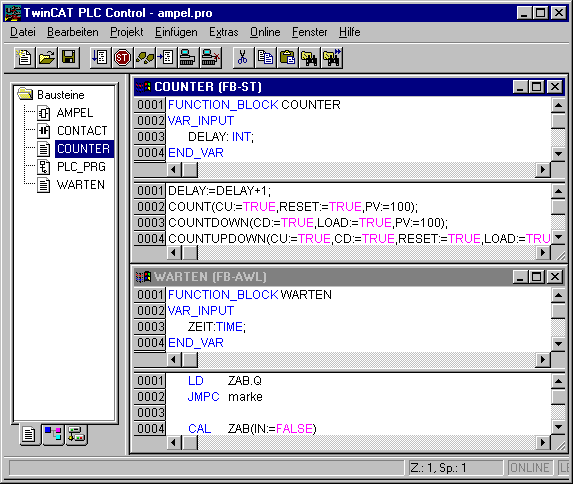Close the WARTEN (FB-AWL) window
Screen dimensions: 573x484
[555, 277]
